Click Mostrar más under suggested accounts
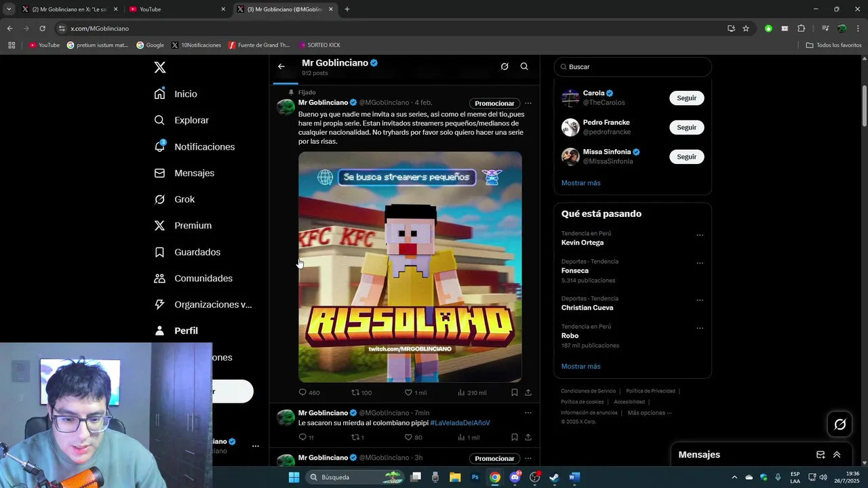Image resolution: width=868 pixels, height=488 pixels. [x=580, y=183]
